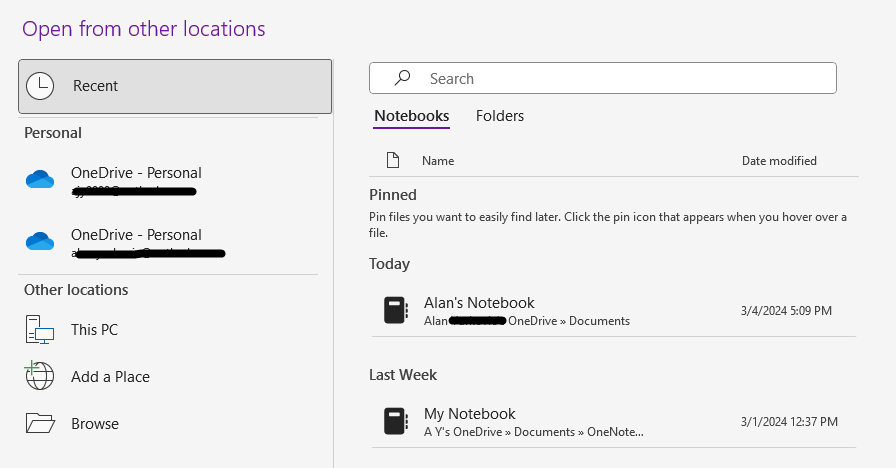Open My Notebook title
896x468 pixels.
469,414
